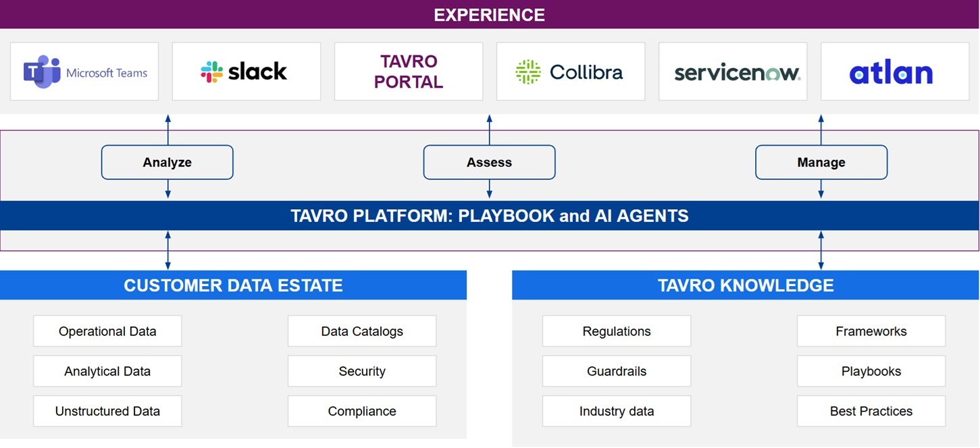This screenshot has width=980, height=448.
Task: Select the Slack logo tile
Action: [x=247, y=72]
